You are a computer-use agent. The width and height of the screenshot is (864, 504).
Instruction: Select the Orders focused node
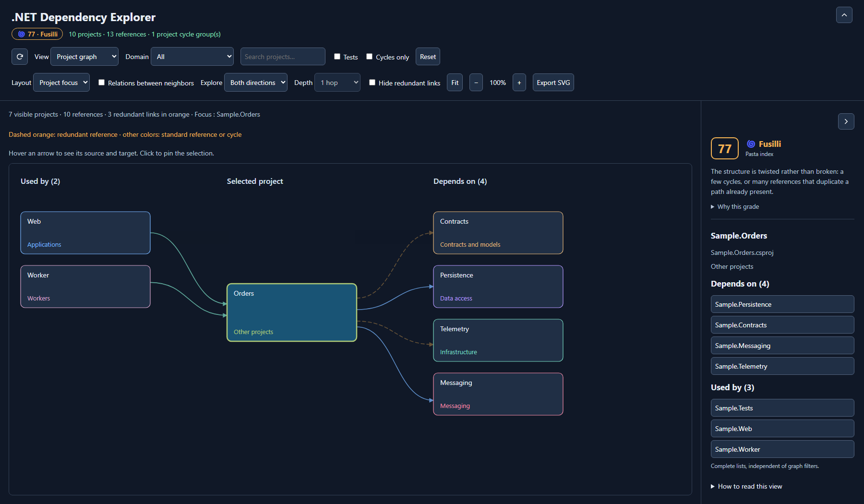[x=292, y=312]
